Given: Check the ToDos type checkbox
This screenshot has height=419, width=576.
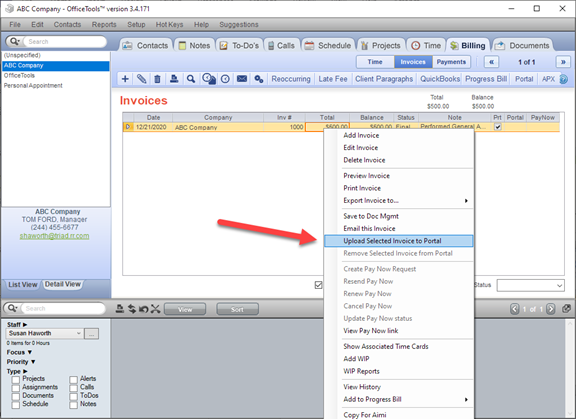Looking at the screenshot, I should [x=73, y=397].
